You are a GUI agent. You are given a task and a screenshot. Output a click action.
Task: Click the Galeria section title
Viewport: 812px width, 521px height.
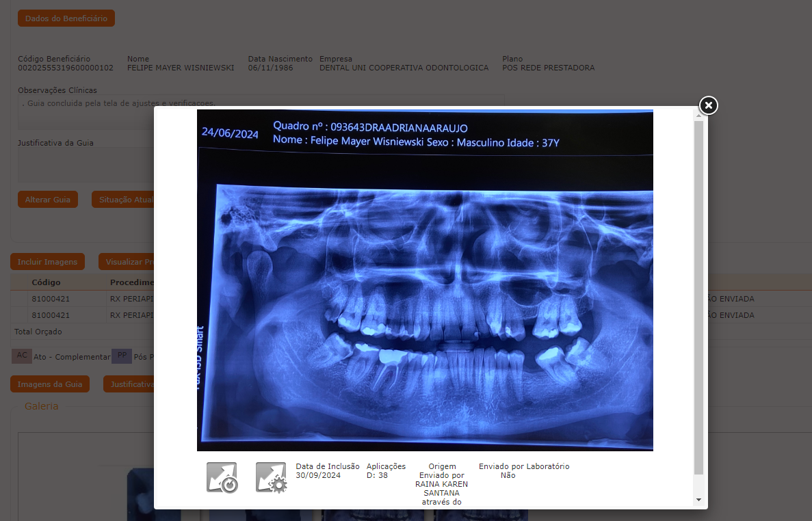(x=42, y=406)
